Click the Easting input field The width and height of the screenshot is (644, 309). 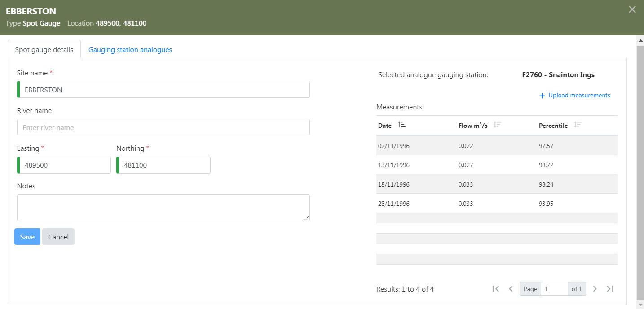(x=64, y=165)
